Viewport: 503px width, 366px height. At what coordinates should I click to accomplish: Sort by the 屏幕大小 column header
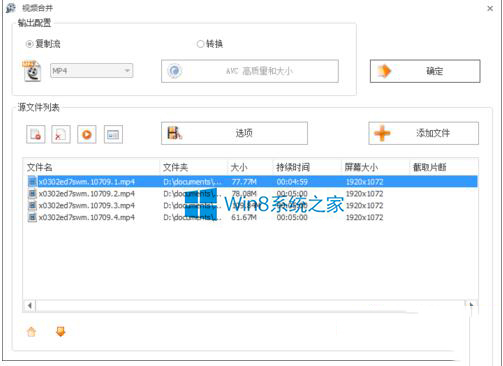coord(376,167)
